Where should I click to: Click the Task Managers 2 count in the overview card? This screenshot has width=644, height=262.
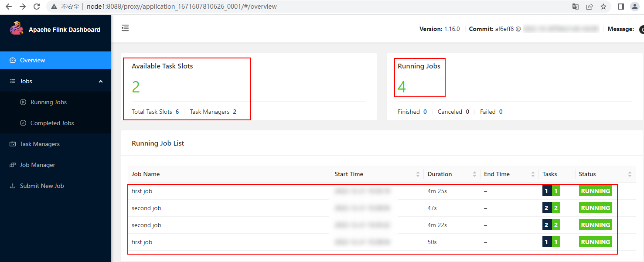tap(213, 112)
